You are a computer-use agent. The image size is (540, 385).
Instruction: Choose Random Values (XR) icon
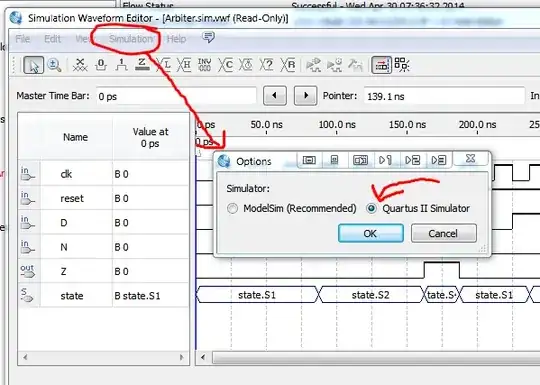click(x=288, y=65)
